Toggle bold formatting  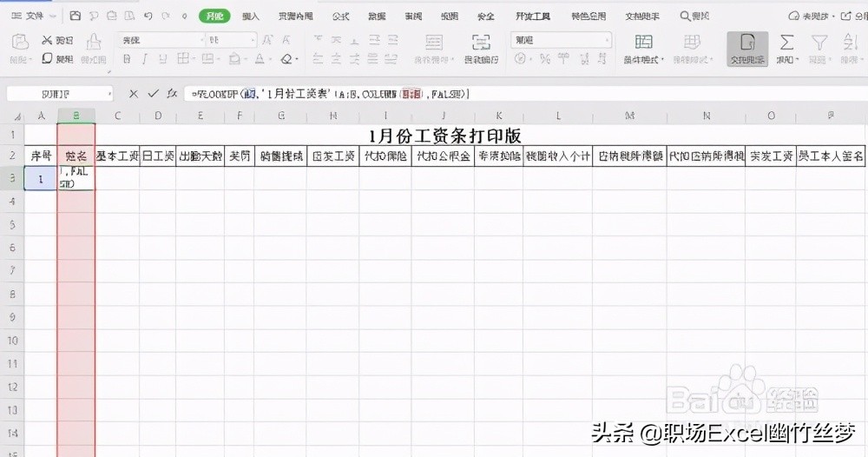click(x=127, y=59)
